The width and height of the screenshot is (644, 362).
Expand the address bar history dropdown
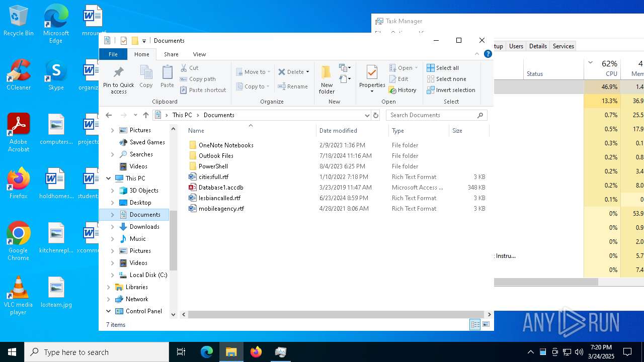[367, 115]
